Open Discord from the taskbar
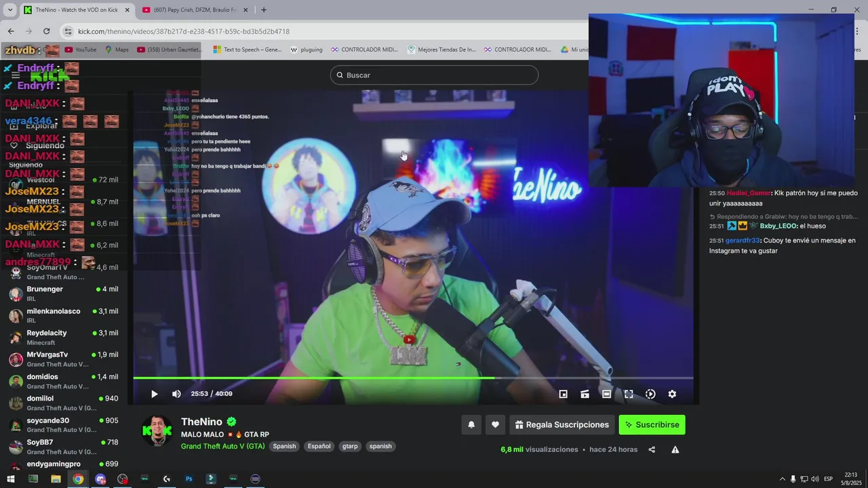The width and height of the screenshot is (868, 488). pyautogui.click(x=100, y=479)
